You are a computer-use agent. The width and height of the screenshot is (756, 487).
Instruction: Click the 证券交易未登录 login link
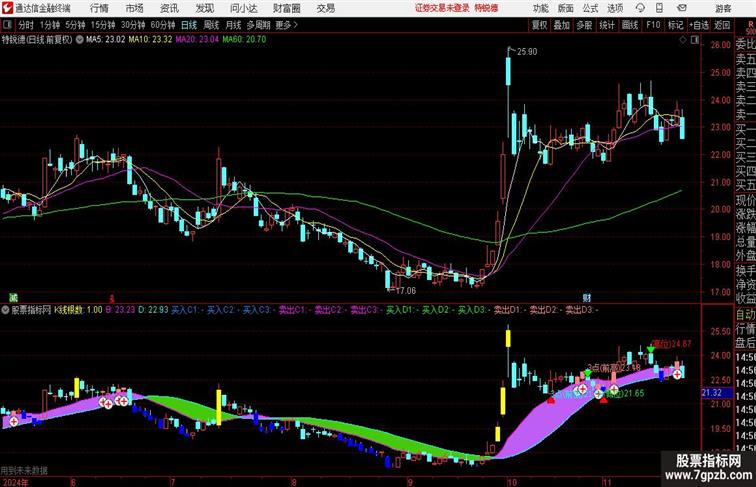(x=442, y=8)
